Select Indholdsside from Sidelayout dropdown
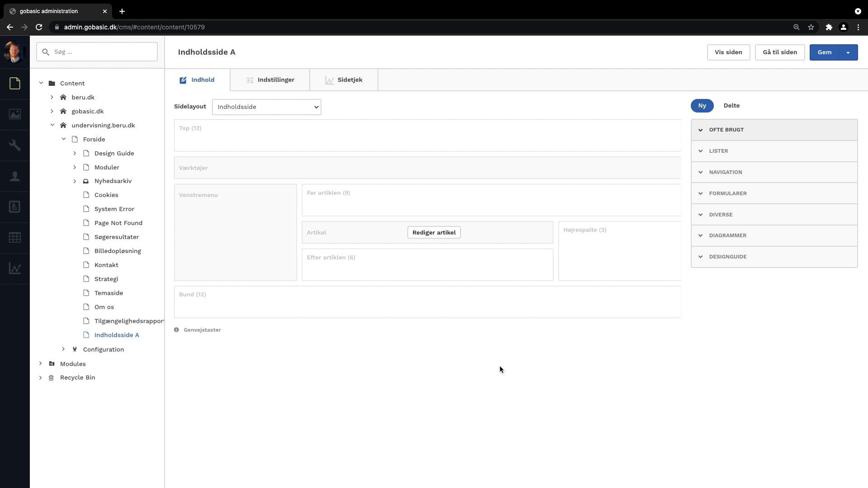The image size is (868, 488). click(x=266, y=107)
